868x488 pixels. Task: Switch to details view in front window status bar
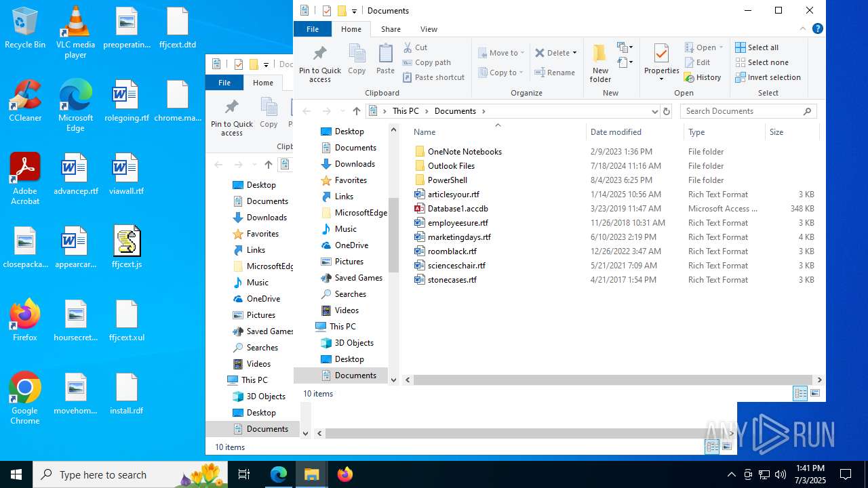point(800,393)
